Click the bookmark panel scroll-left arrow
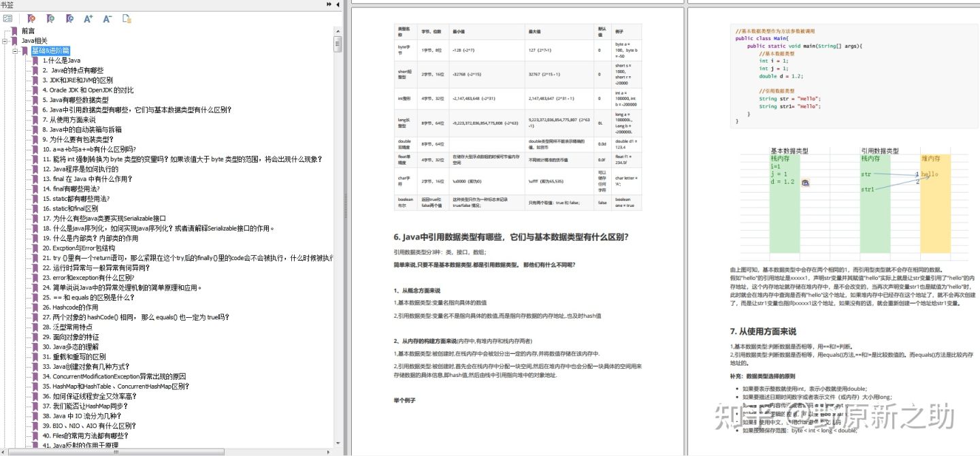The height and width of the screenshot is (456, 980). tap(4, 452)
